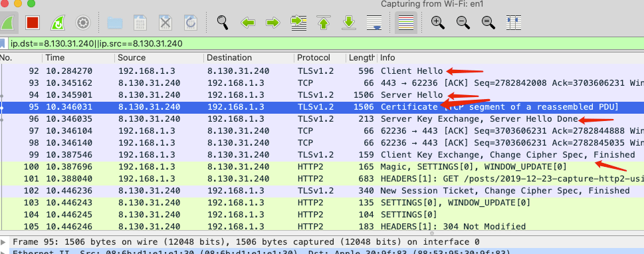644x254 pixels.
Task: Close this capture file
Action: pyautogui.click(x=165, y=22)
